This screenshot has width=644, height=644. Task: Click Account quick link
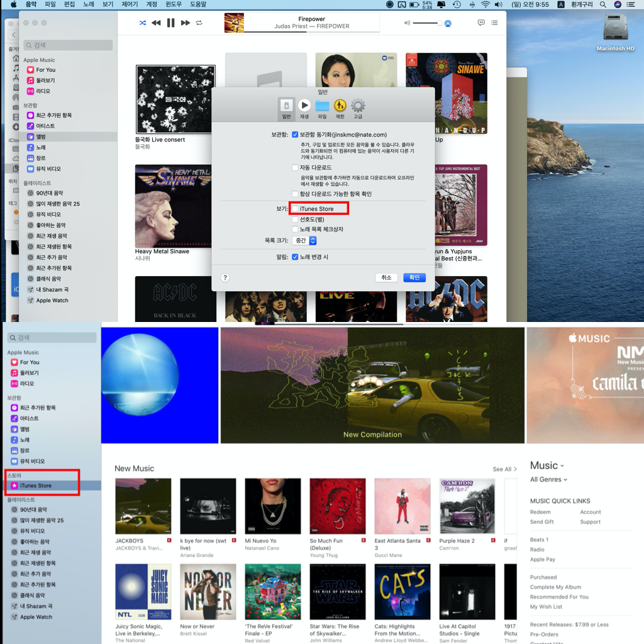tap(590, 512)
